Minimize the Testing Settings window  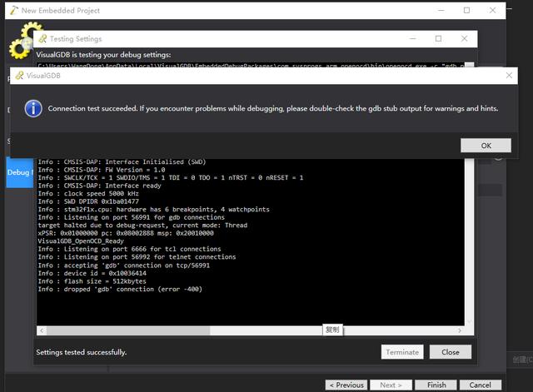[413, 39]
